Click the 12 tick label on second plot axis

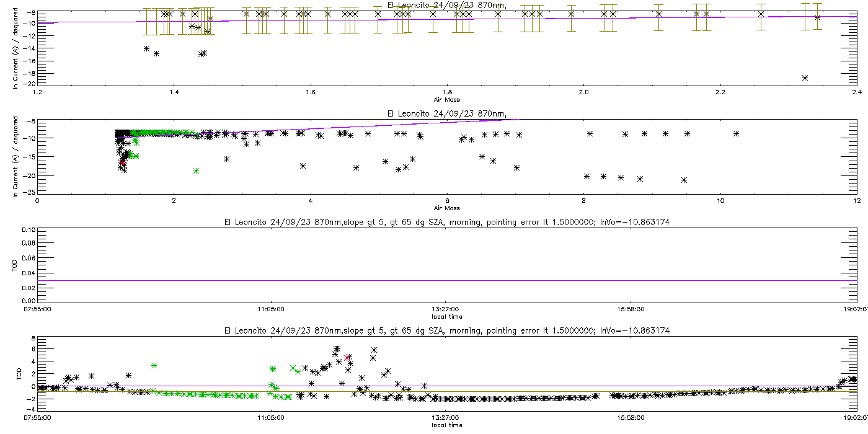[x=856, y=201]
